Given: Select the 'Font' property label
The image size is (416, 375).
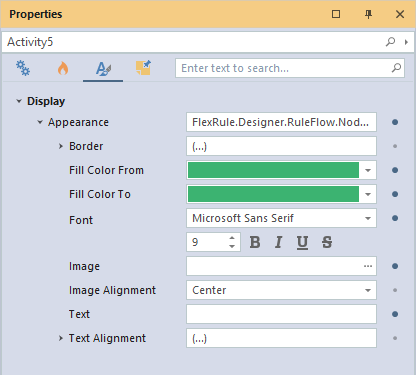Looking at the screenshot, I should (81, 220).
